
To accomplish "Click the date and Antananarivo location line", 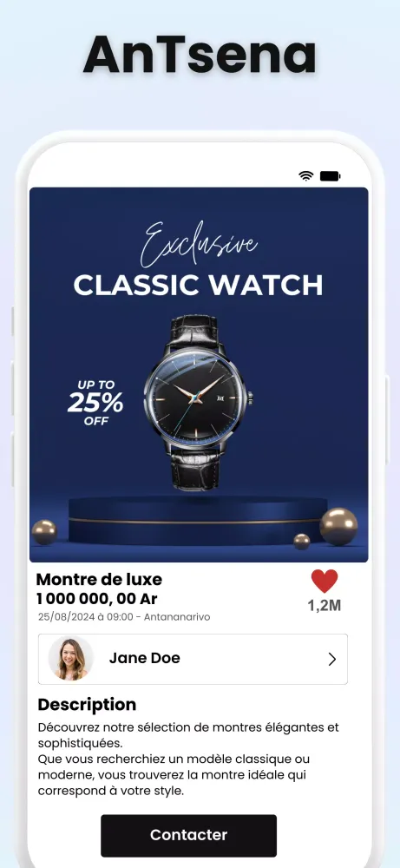I will [124, 616].
